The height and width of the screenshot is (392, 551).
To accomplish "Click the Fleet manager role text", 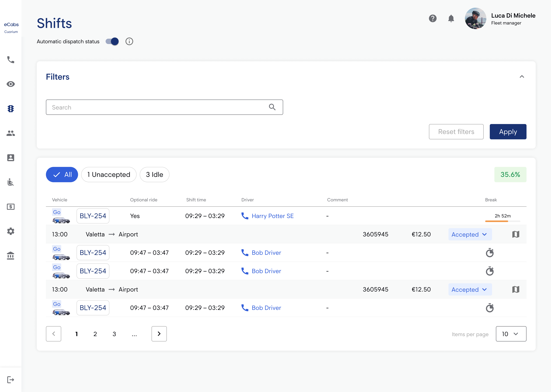I will (506, 23).
